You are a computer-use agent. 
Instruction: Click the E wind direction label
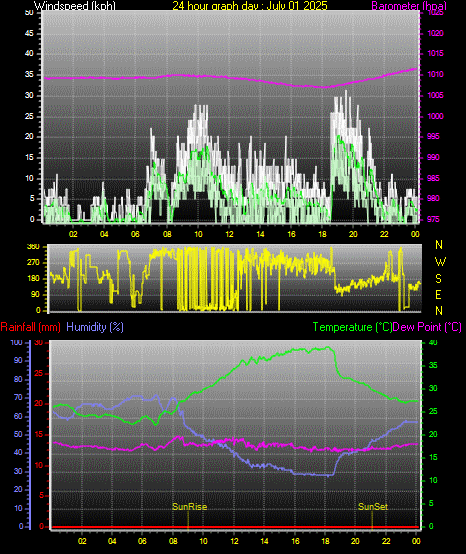tap(438, 295)
